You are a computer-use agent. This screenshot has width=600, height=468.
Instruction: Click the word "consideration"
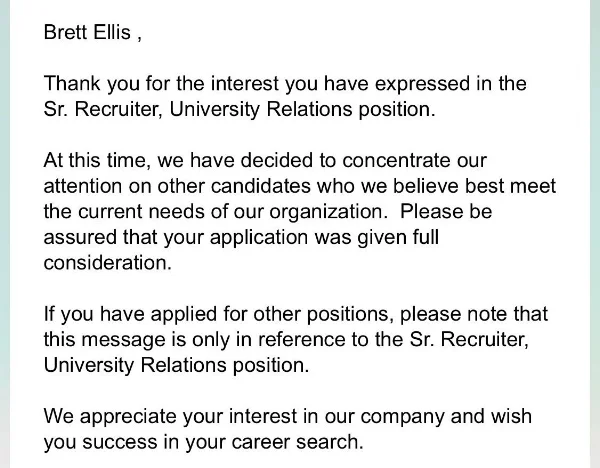coord(105,263)
